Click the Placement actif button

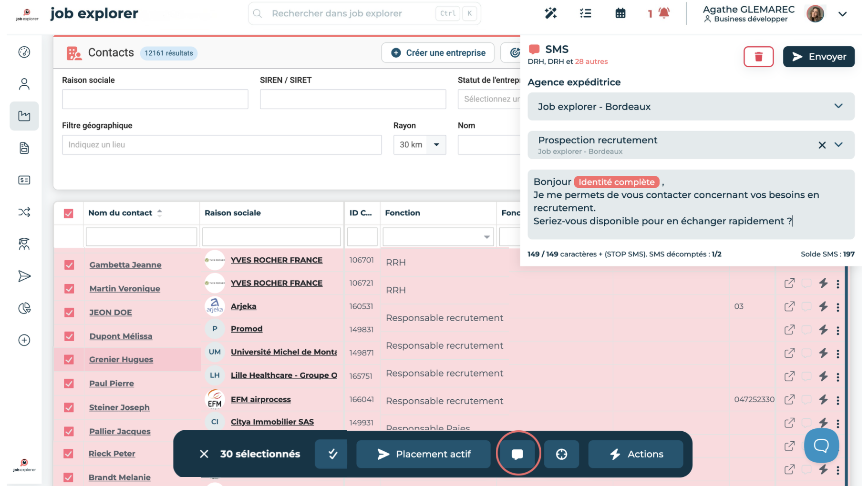click(424, 454)
